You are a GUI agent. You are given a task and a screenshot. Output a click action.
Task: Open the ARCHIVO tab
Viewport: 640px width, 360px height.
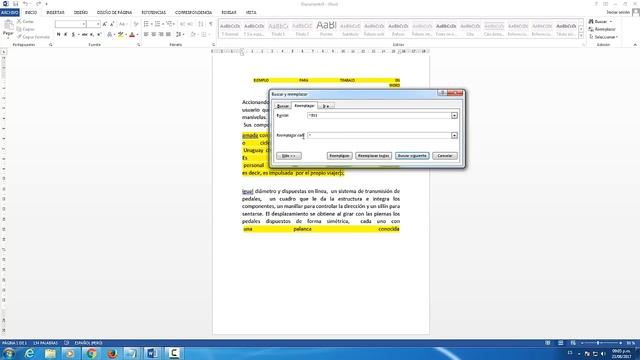pyautogui.click(x=9, y=13)
